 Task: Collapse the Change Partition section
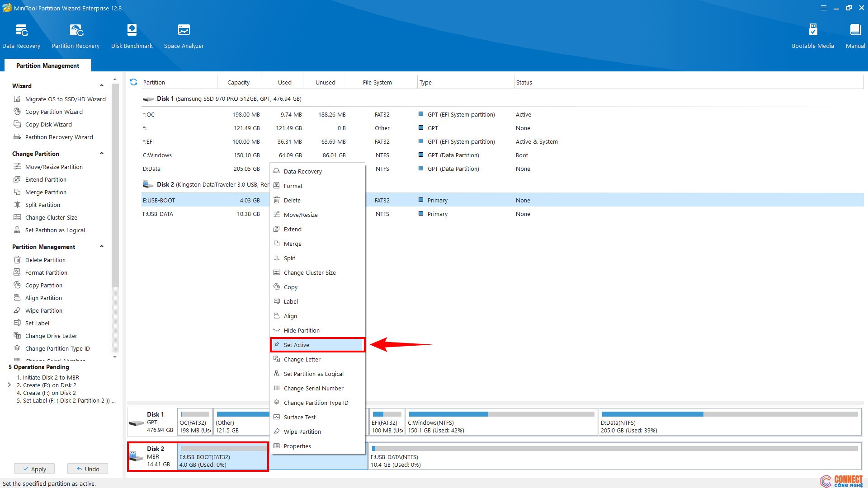click(x=102, y=154)
